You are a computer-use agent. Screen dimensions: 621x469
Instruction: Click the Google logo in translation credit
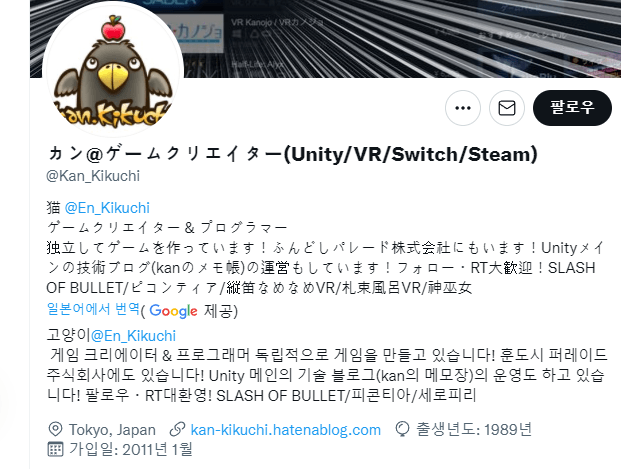(x=173, y=311)
